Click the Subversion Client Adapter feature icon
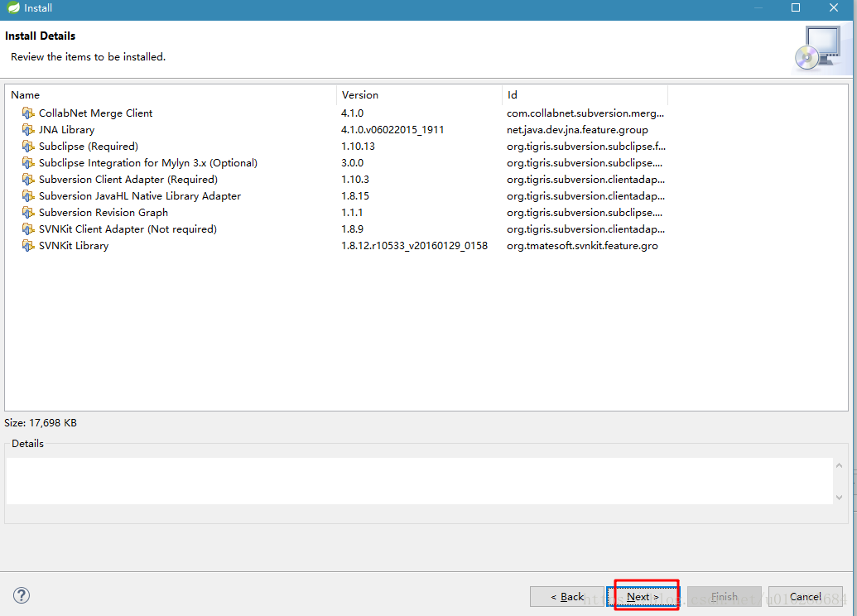857x616 pixels. (x=28, y=180)
